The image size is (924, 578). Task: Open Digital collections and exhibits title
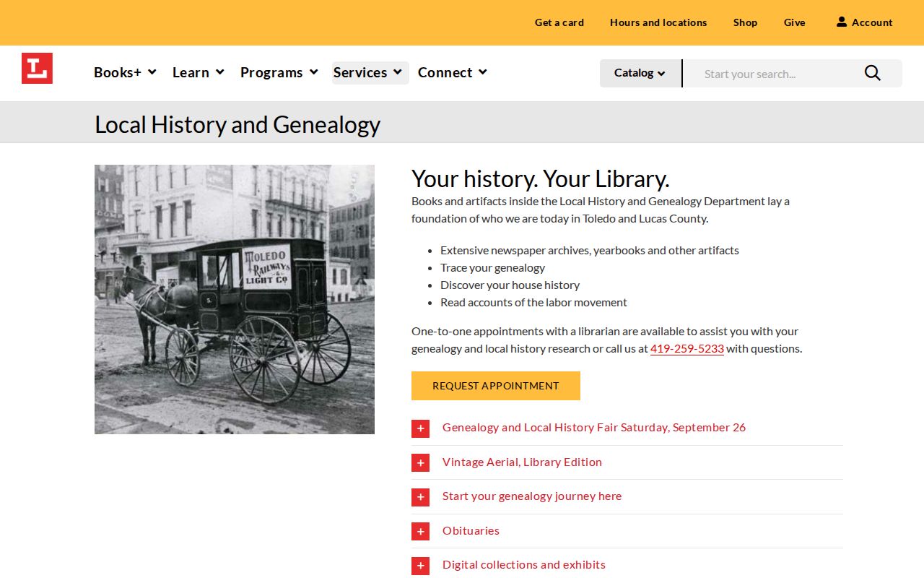pyautogui.click(x=524, y=564)
